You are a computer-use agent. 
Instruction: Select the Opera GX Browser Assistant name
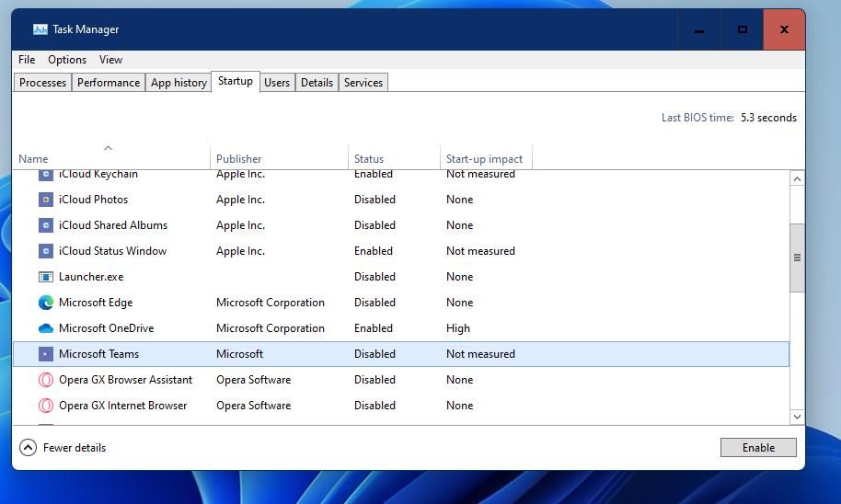click(x=125, y=380)
